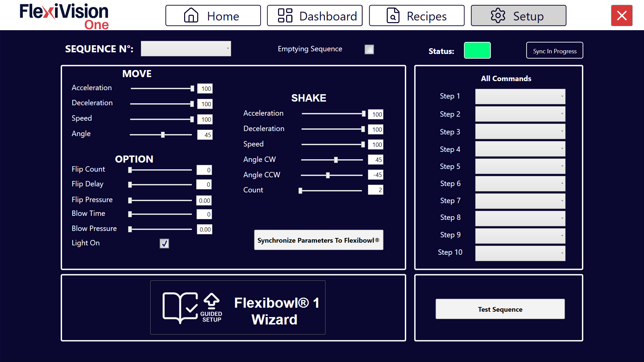The height and width of the screenshot is (362, 644).
Task: Click Synchronize Parameters To Flexibowl button
Action: point(319,240)
